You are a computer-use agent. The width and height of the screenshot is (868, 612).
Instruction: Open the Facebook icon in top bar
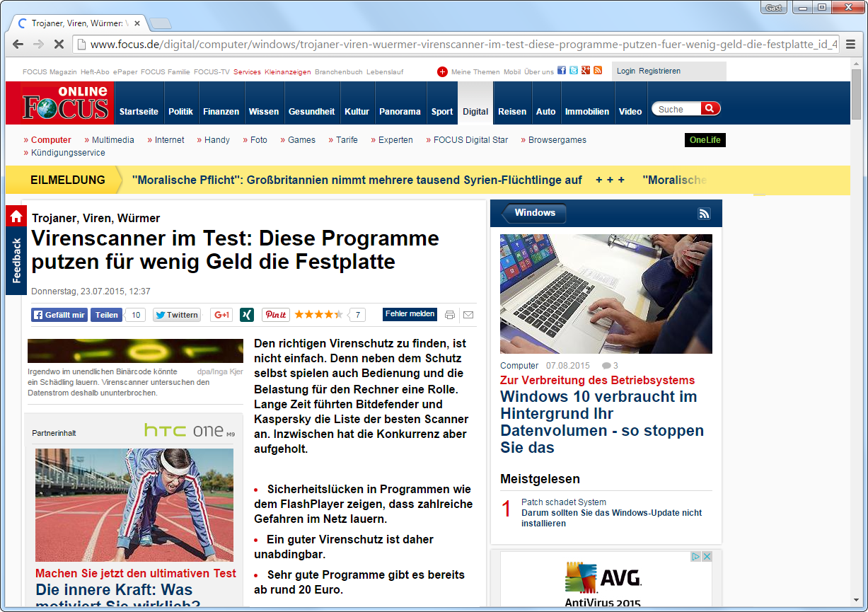[x=562, y=71]
